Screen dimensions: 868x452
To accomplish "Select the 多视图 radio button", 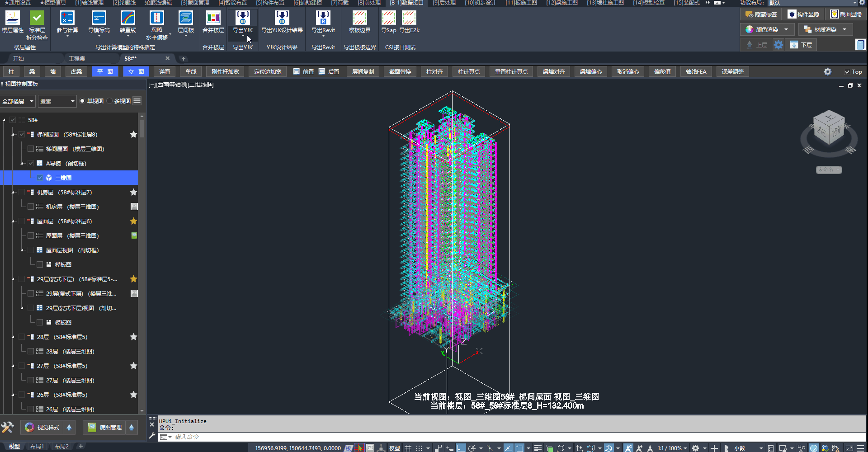I will pyautogui.click(x=110, y=101).
